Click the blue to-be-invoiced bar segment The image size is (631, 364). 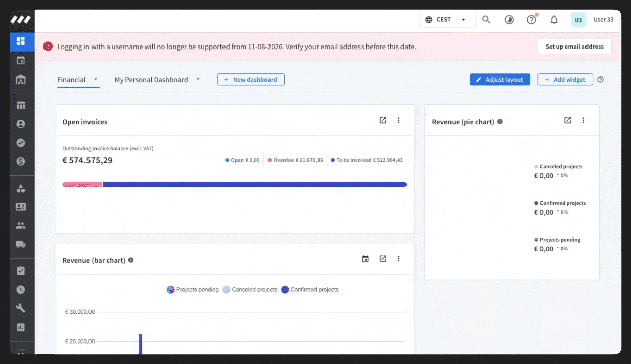coord(255,185)
